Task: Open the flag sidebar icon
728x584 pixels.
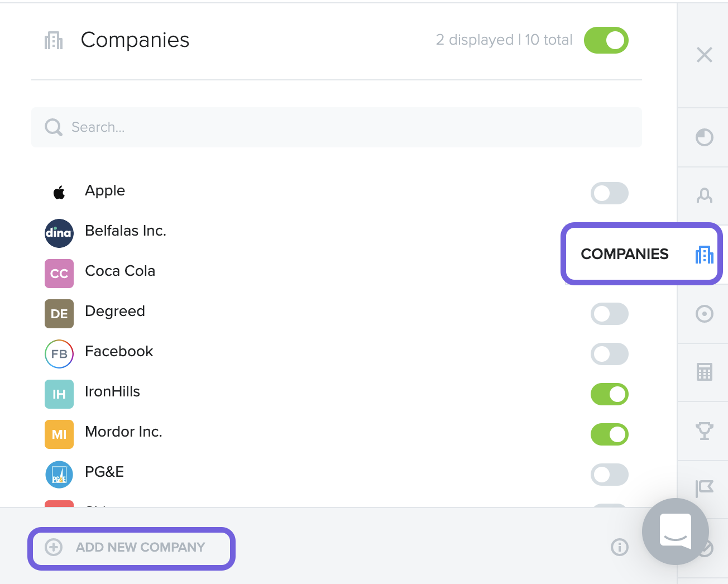Action: click(x=704, y=489)
